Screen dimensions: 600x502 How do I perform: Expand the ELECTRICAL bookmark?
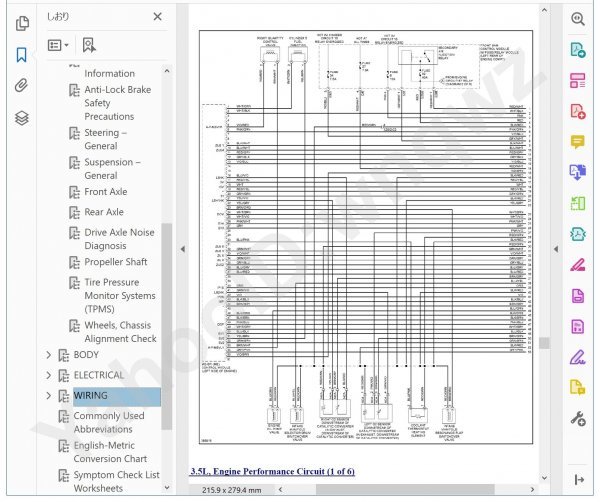tap(49, 375)
